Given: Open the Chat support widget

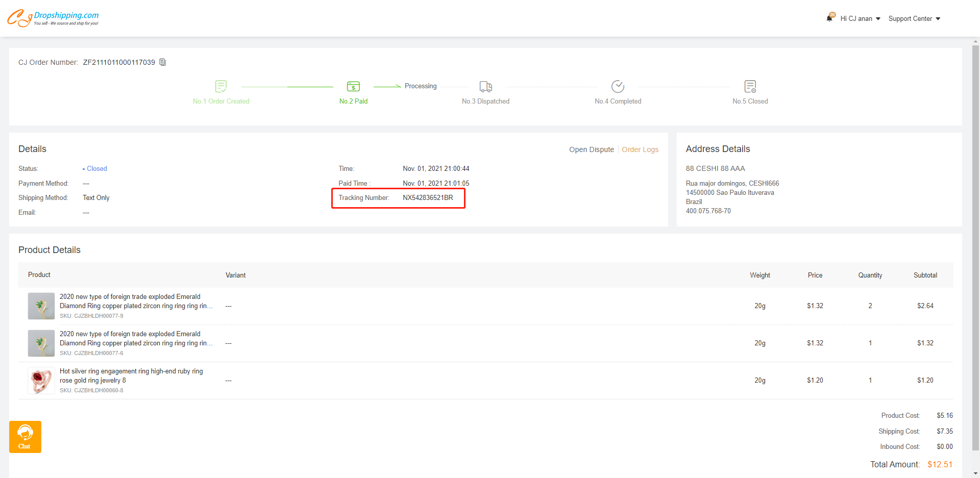Looking at the screenshot, I should [x=25, y=437].
